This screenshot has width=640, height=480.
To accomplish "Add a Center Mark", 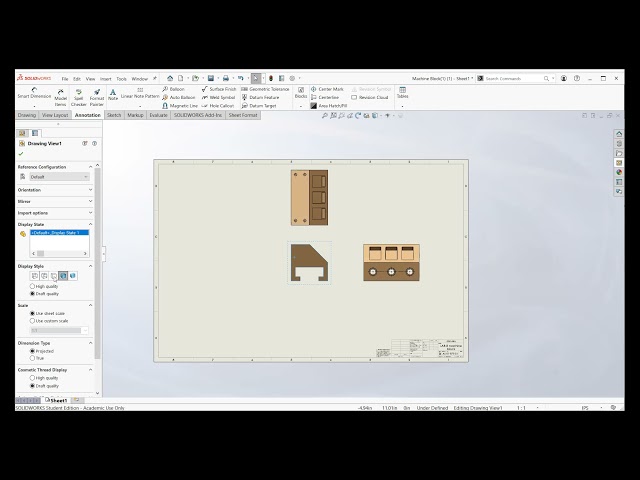I will pyautogui.click(x=327, y=89).
